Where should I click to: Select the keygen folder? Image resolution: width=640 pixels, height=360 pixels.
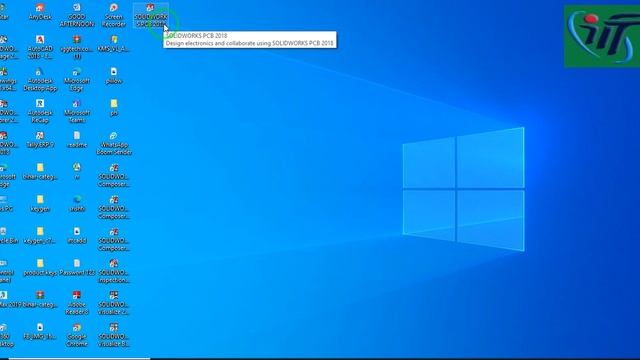tap(40, 204)
